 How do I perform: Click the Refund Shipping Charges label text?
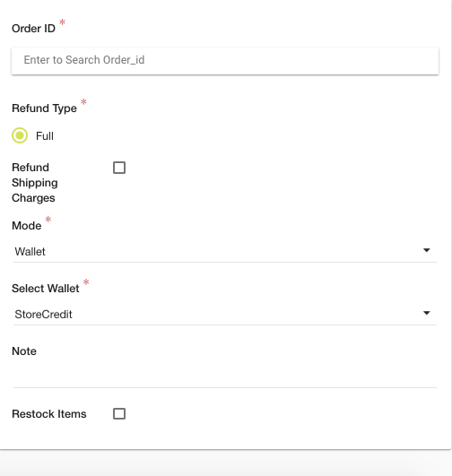35,183
